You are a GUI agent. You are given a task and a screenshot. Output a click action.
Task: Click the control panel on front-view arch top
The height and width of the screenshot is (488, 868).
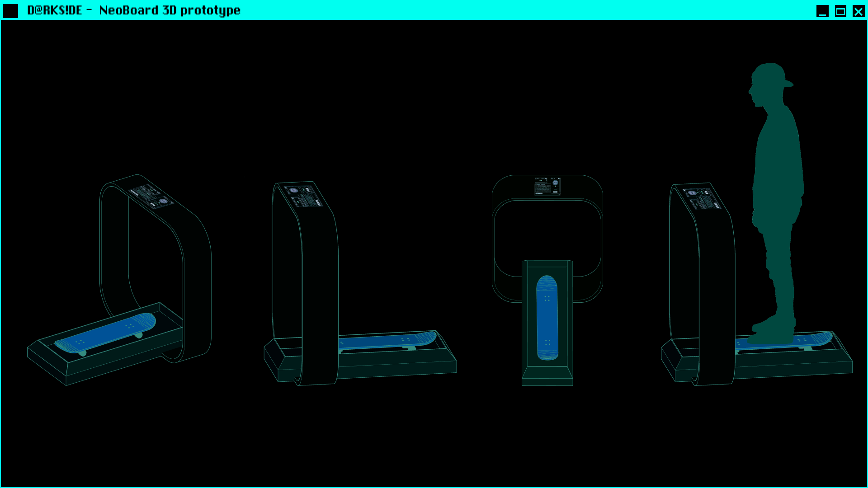[x=547, y=186]
